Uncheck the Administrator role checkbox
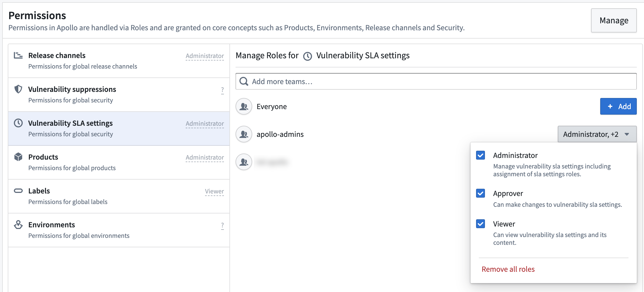Image resolution: width=644 pixels, height=292 pixels. (x=481, y=155)
